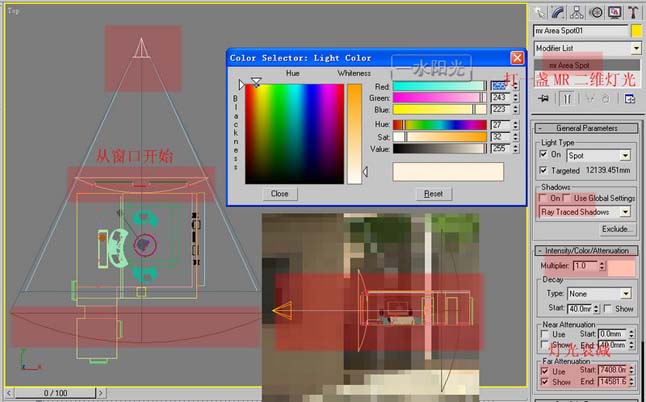Viewport: 646px width, 402px height.
Task: Click Make Unique icon in modifier stack
Action: (590, 98)
